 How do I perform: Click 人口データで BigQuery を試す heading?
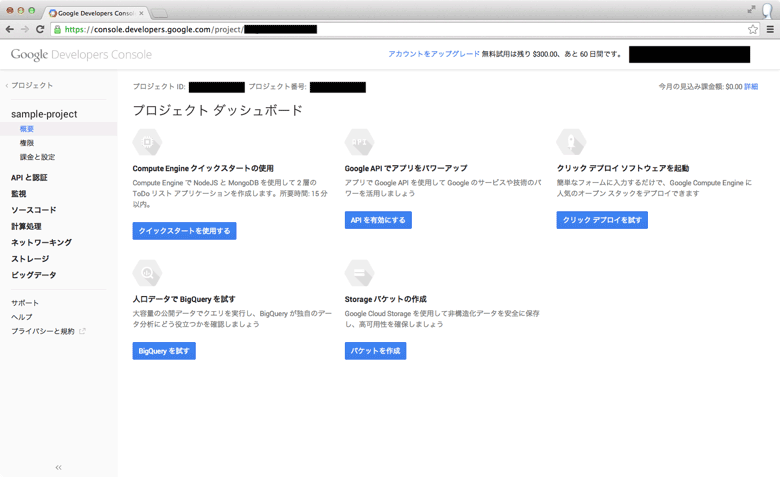pyautogui.click(x=184, y=299)
